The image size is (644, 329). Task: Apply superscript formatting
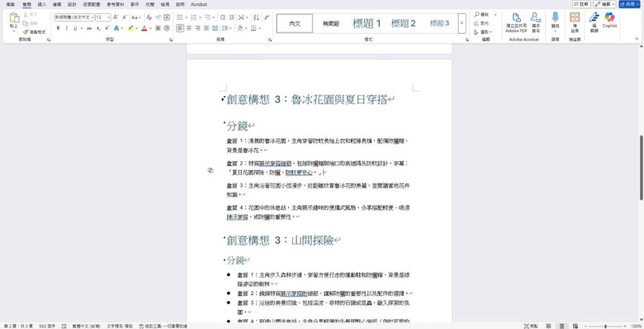pos(107,28)
